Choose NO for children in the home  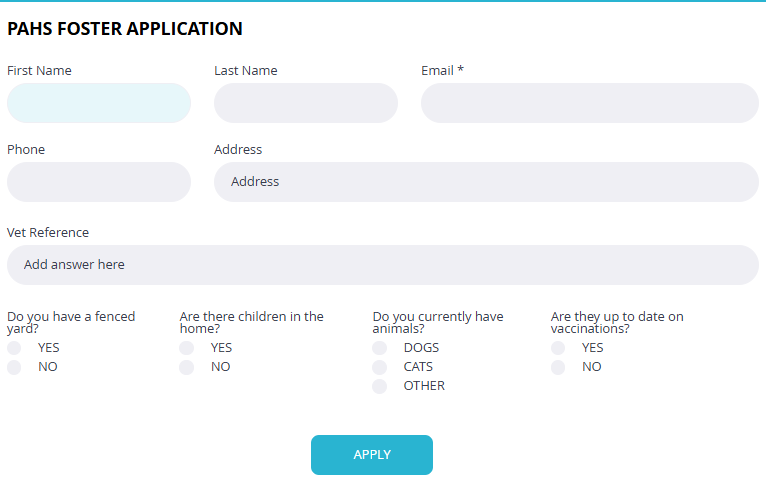(187, 367)
